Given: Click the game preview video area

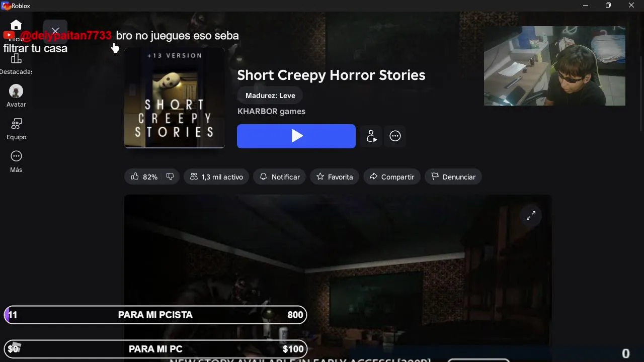Looking at the screenshot, I should (338, 278).
